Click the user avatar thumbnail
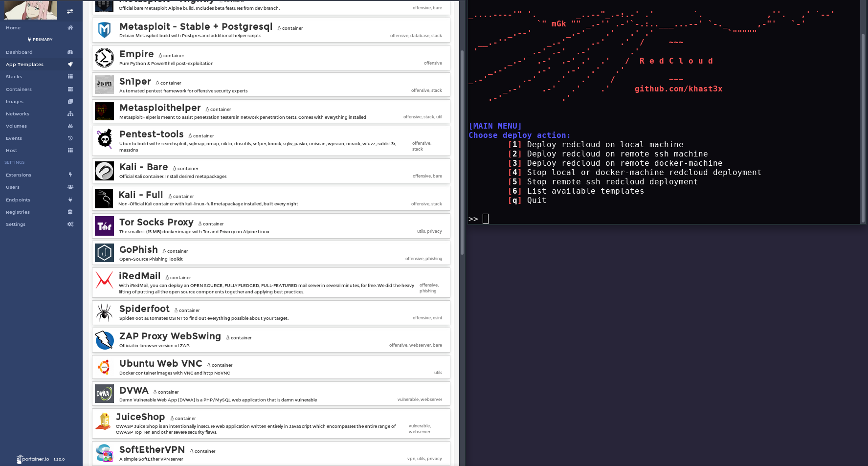This screenshot has width=868, height=466. pyautogui.click(x=31, y=10)
